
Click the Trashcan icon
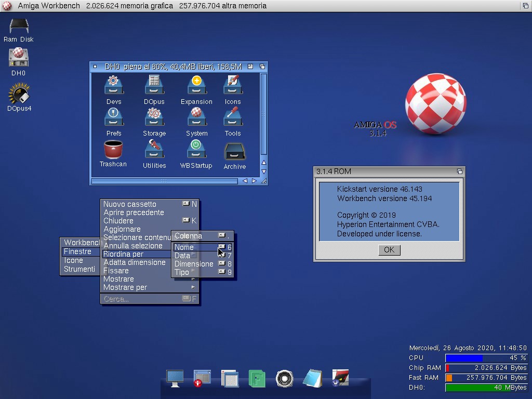pyautogui.click(x=113, y=150)
